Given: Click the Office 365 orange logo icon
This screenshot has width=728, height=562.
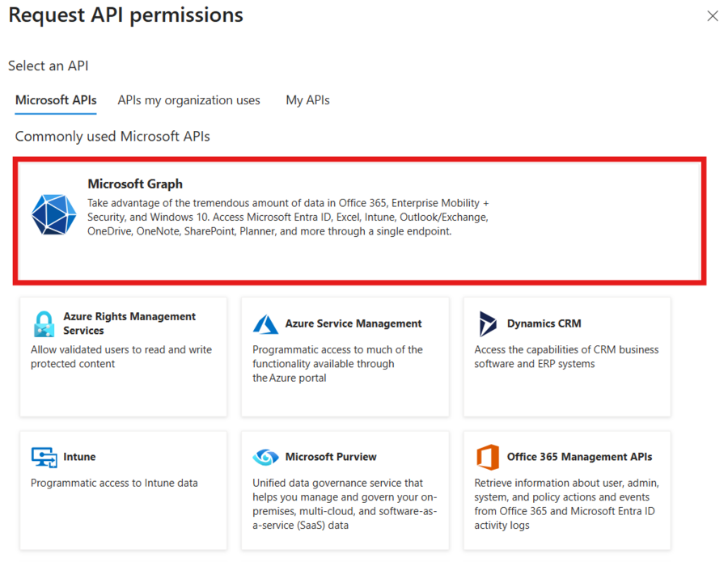Looking at the screenshot, I should tap(488, 457).
